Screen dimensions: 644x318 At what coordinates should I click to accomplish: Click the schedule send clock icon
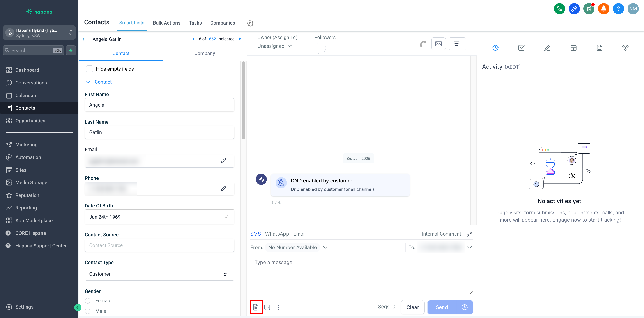[x=465, y=307]
